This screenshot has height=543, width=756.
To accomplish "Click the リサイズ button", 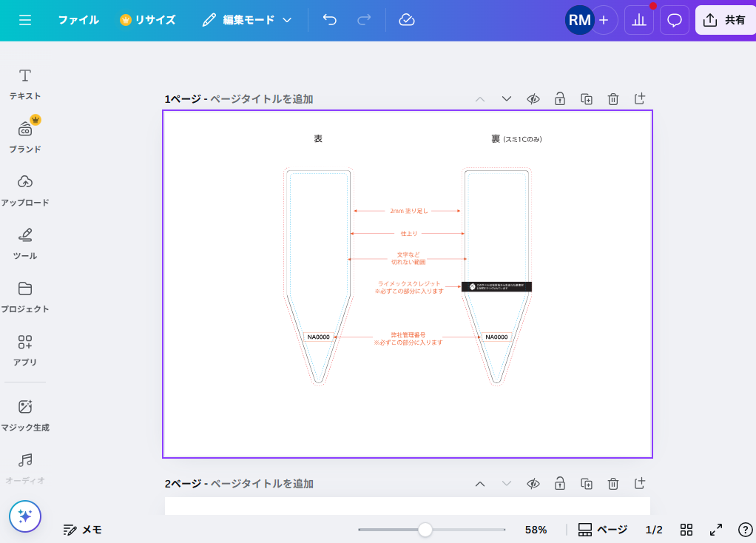I will point(148,20).
